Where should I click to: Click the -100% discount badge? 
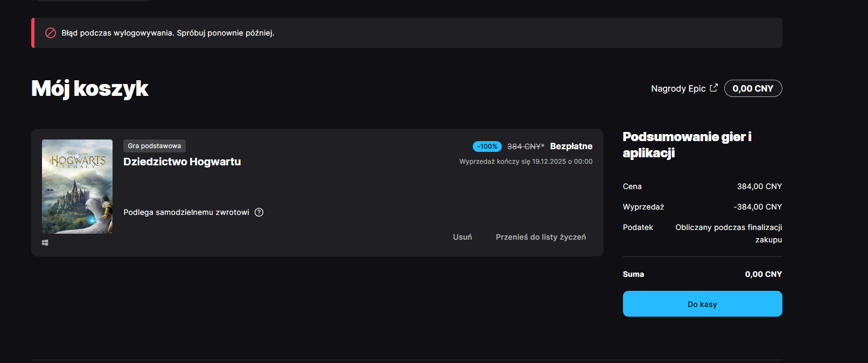(x=487, y=146)
